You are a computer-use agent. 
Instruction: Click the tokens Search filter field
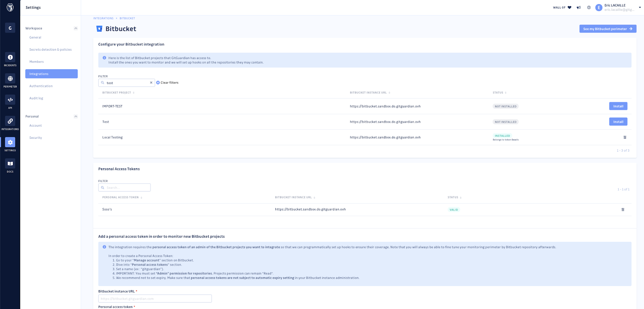pos(124,187)
